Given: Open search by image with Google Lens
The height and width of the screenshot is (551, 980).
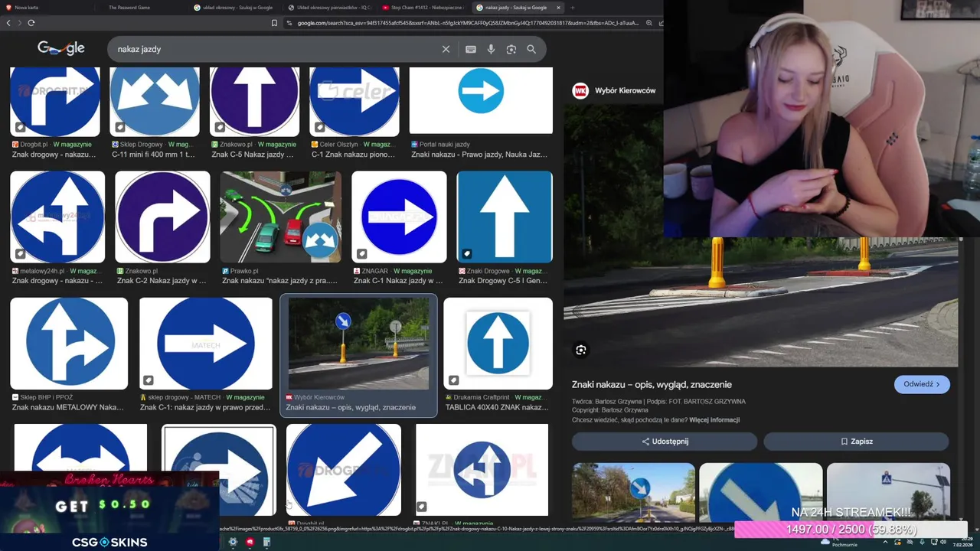Looking at the screenshot, I should (511, 49).
